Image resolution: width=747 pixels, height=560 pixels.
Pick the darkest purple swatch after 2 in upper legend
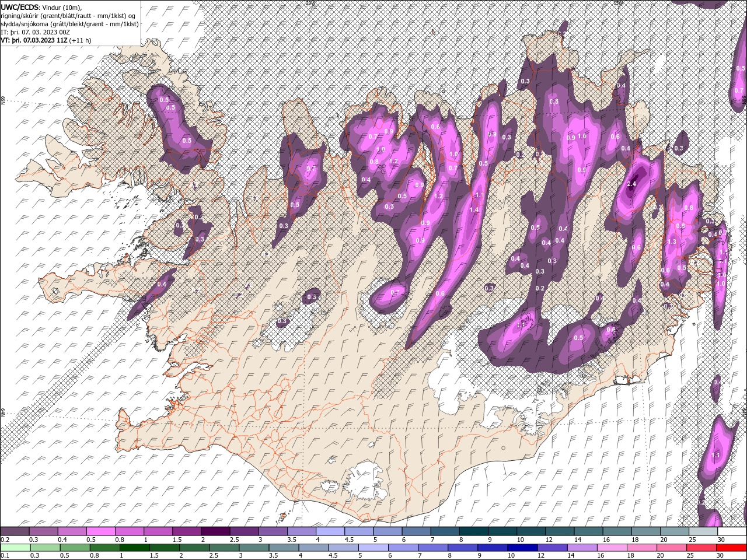[215, 531]
